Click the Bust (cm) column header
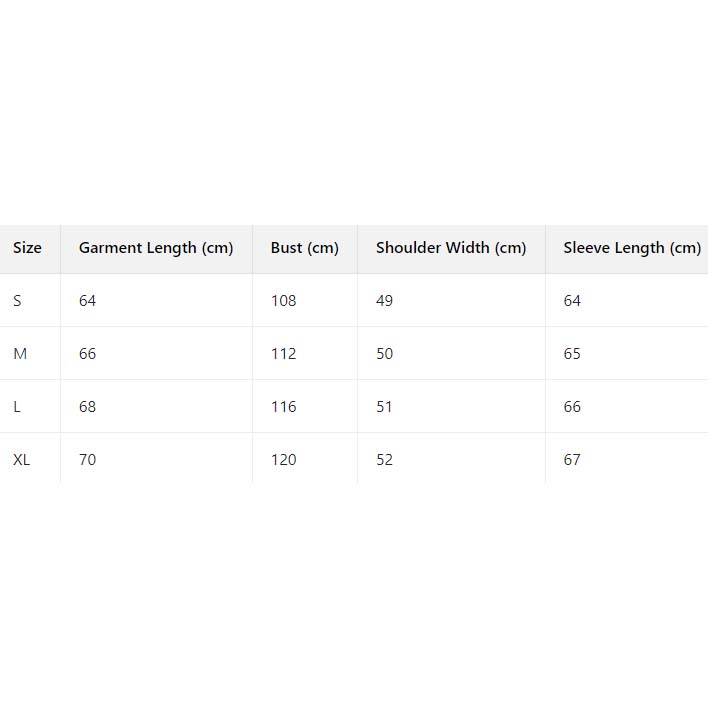Screen dimensions: 708x708 pyautogui.click(x=305, y=248)
